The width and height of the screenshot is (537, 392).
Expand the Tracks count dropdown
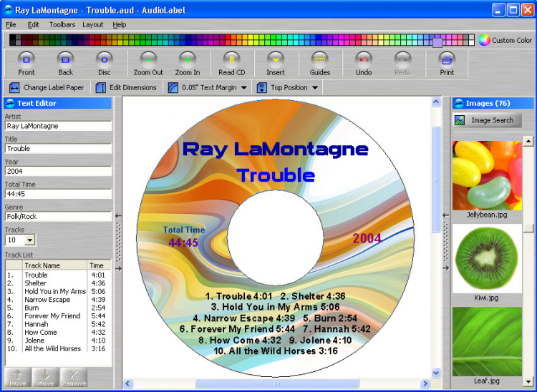pos(30,241)
